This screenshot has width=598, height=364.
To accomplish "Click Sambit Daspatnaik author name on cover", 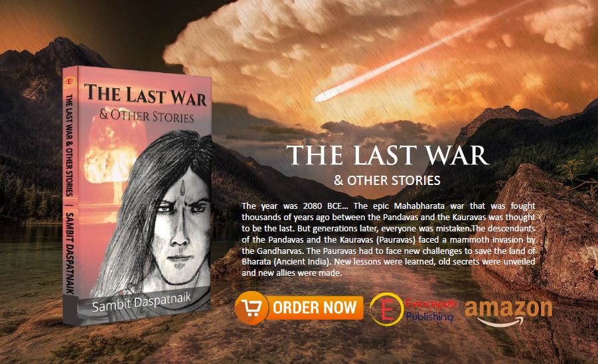I will pos(141,302).
